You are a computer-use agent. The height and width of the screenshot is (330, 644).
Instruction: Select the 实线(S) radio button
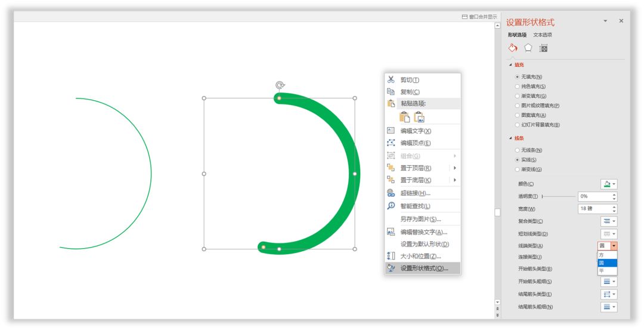(x=517, y=160)
